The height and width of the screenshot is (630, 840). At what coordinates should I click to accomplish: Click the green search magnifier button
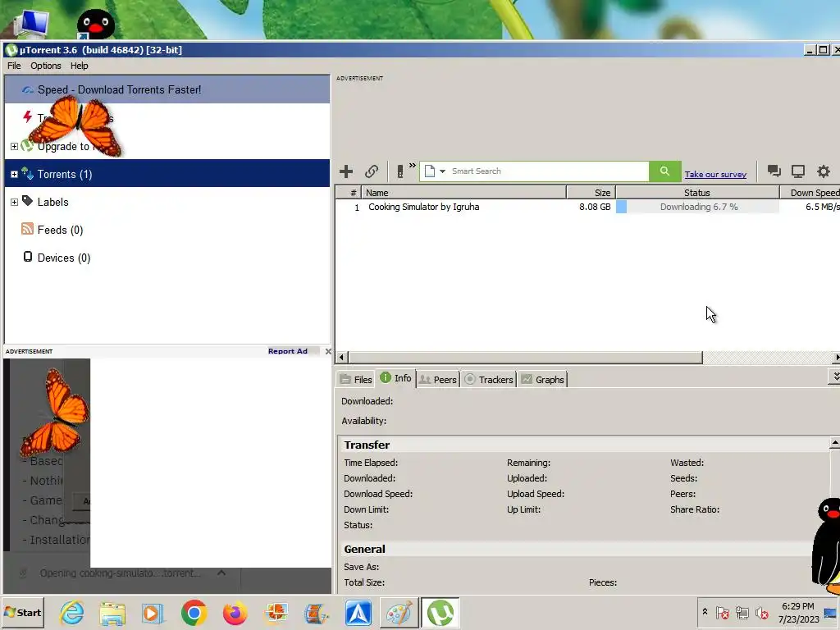click(664, 171)
